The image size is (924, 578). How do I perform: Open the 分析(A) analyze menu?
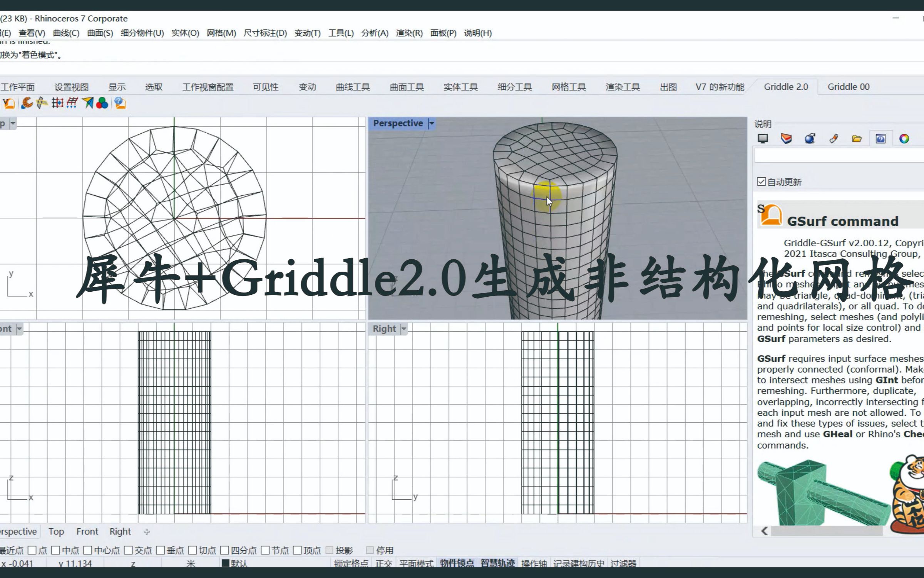click(x=375, y=33)
